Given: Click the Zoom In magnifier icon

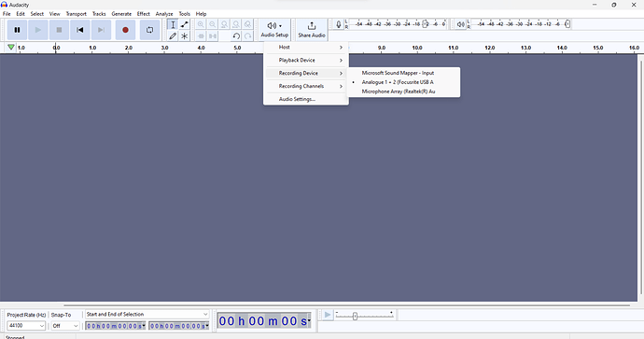Looking at the screenshot, I should coord(201,24).
